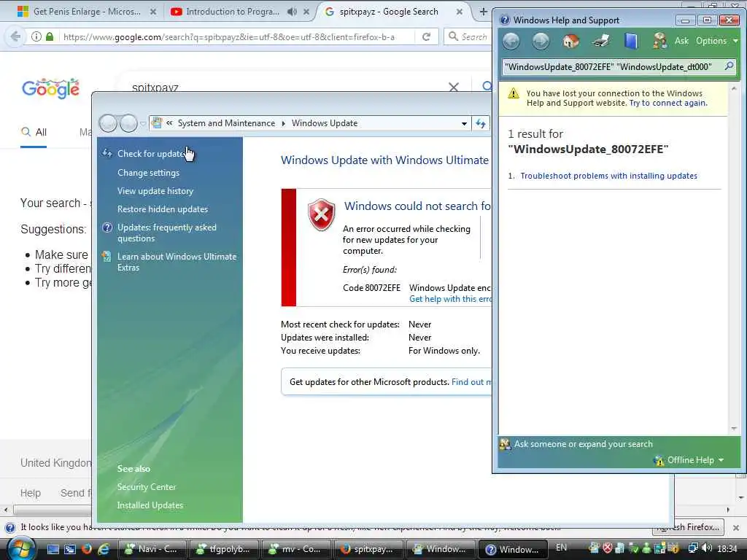Go back in Windows Help and Support
The width and height of the screenshot is (747, 560).
coord(511,42)
